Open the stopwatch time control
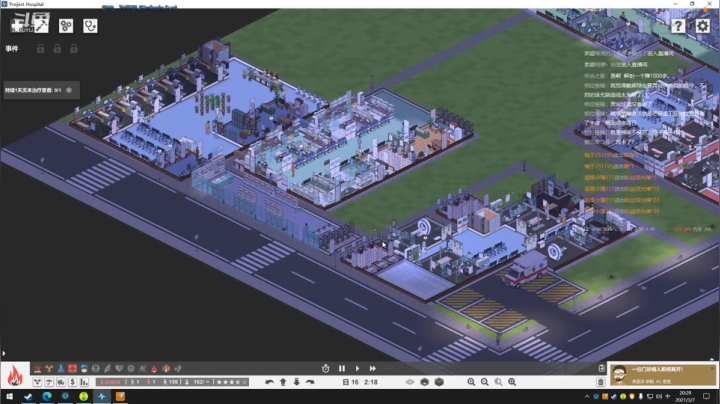Screen dimensions: 720x404 point(326,368)
